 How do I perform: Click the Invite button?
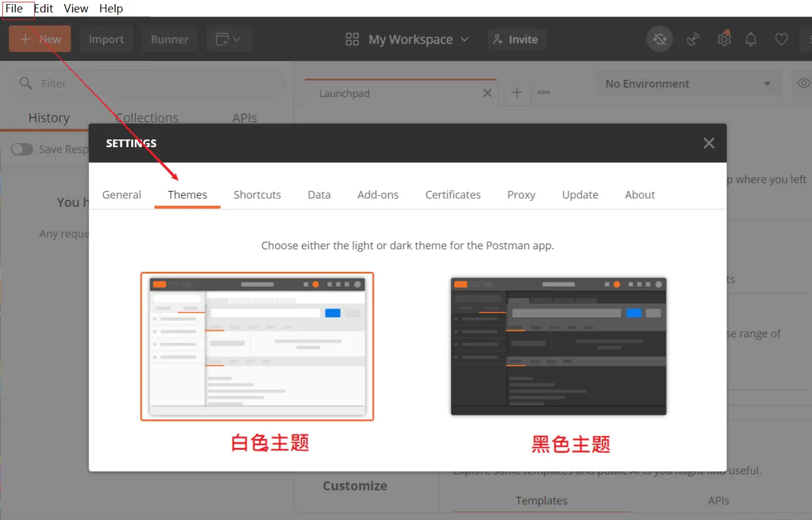tap(517, 39)
